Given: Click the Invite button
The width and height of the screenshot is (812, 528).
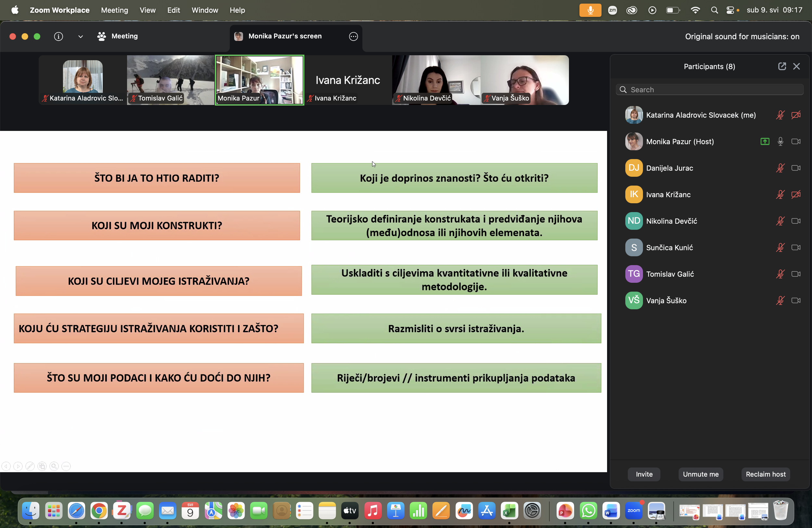Looking at the screenshot, I should click(644, 474).
